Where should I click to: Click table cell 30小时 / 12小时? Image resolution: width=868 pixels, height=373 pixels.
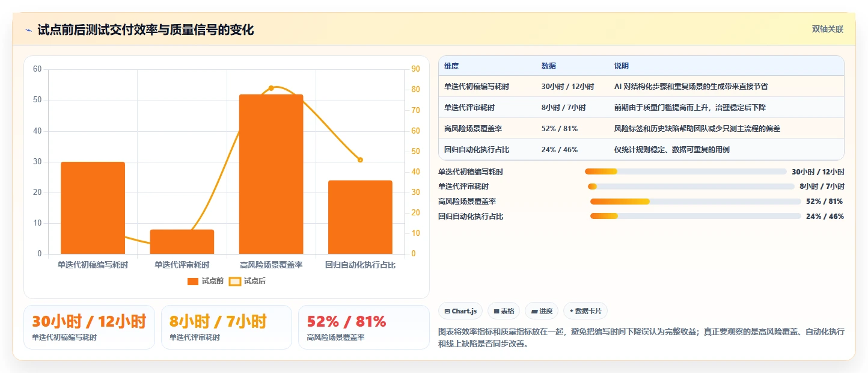pyautogui.click(x=567, y=87)
